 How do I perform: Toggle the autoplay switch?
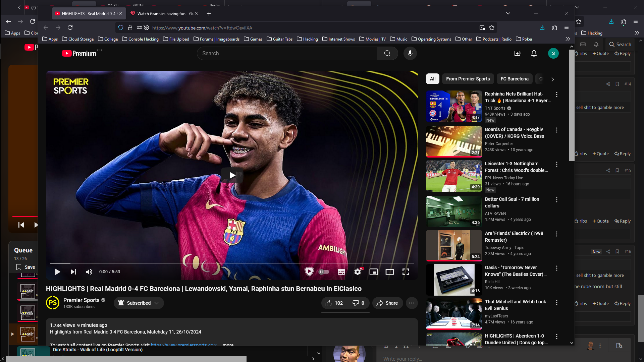324,272
